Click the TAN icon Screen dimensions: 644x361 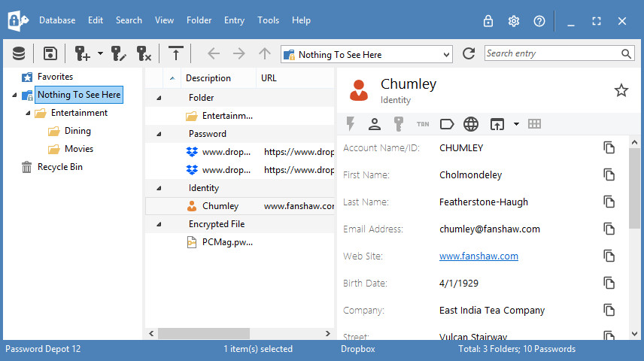(x=423, y=124)
